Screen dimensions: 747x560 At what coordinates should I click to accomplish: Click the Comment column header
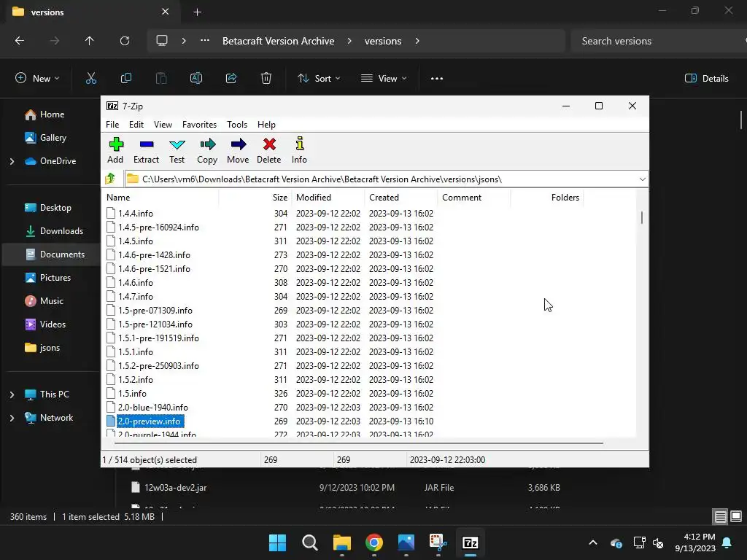tap(474, 197)
